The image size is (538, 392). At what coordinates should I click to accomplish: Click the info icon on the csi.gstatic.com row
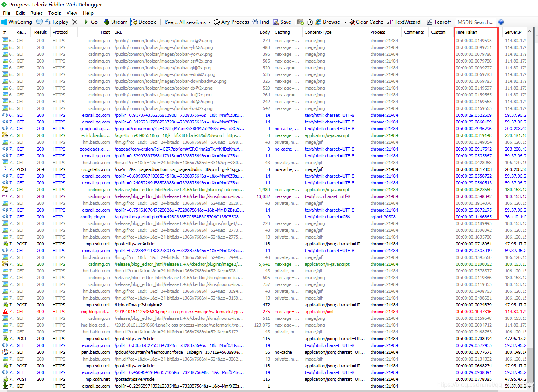point(5,169)
